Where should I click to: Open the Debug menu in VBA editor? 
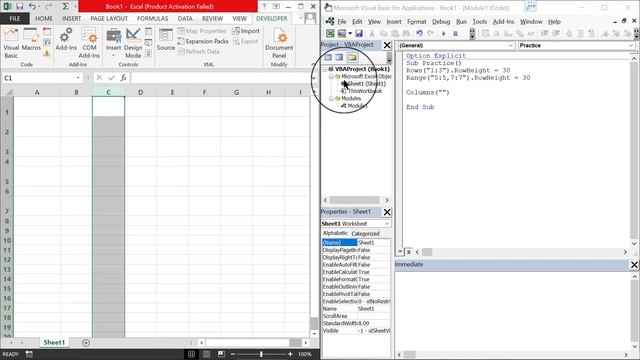441,22
